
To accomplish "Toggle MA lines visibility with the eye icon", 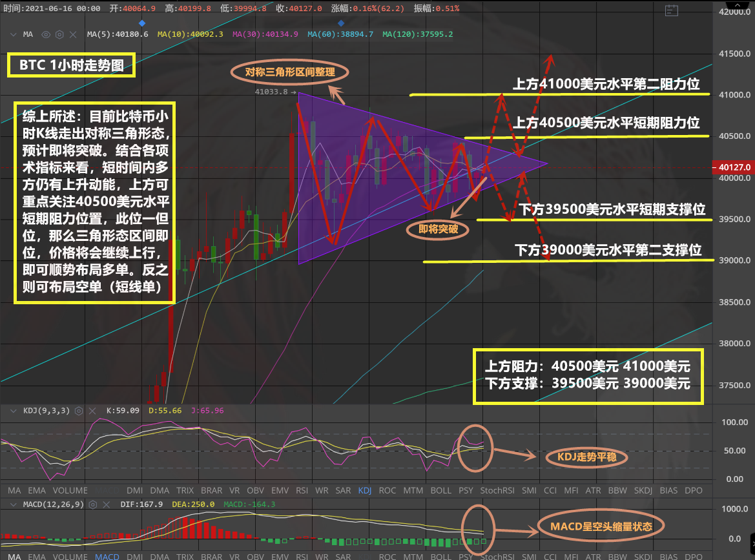I will 46,34.
